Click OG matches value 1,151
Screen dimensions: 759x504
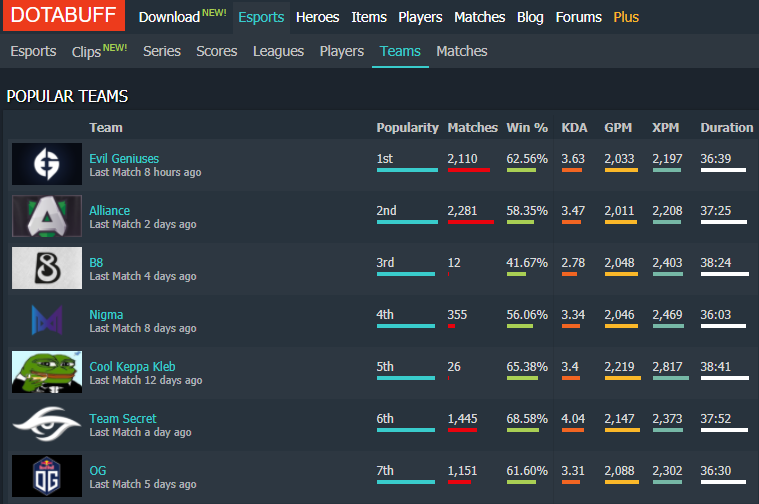click(x=462, y=471)
